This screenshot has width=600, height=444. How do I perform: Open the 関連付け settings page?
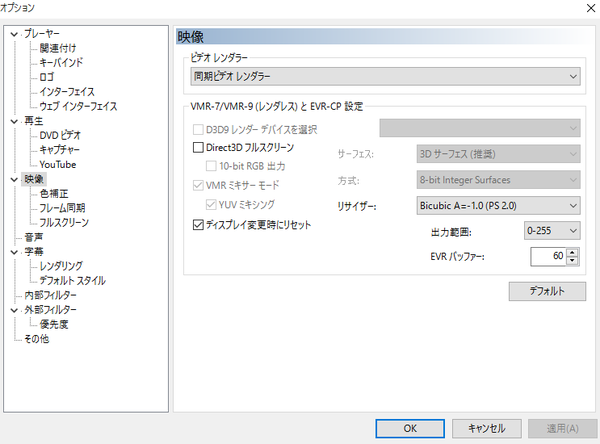click(58, 48)
